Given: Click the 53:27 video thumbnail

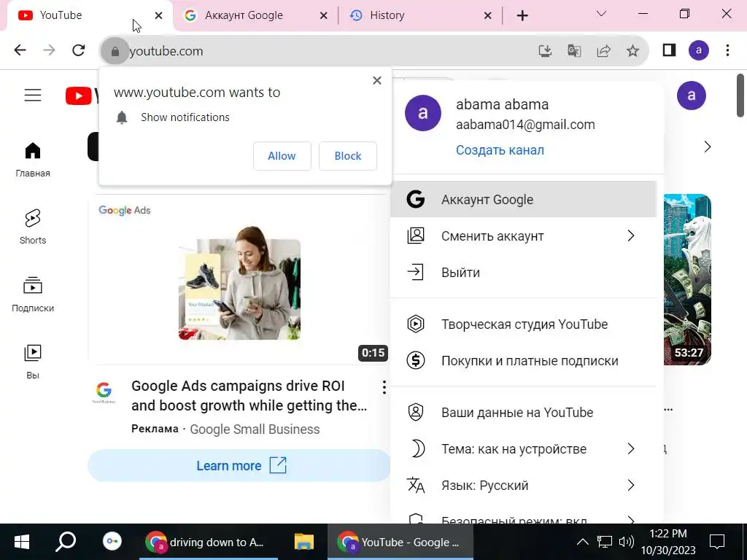Looking at the screenshot, I should click(687, 279).
